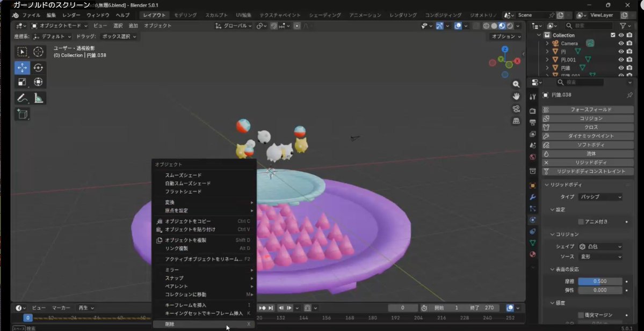Open the 原点を設定 submenu
The image size is (644, 331).
[x=204, y=210]
